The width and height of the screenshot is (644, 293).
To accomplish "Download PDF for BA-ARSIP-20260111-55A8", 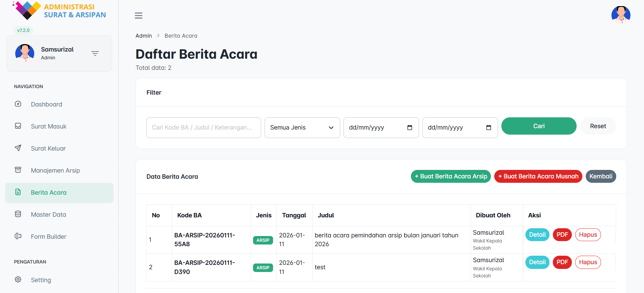I will tap(562, 235).
